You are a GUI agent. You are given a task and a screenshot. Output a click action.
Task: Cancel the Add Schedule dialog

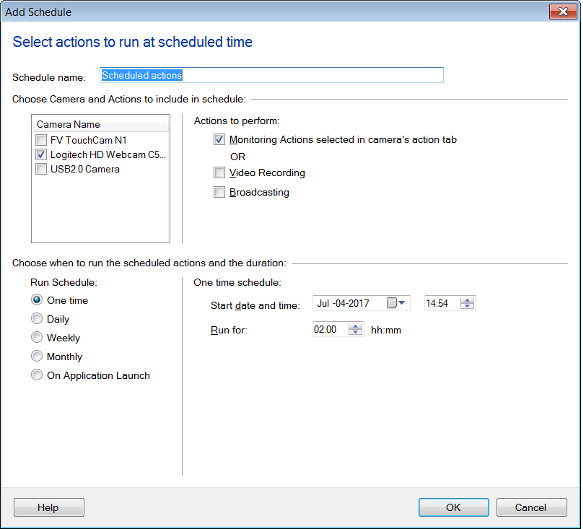click(x=531, y=507)
